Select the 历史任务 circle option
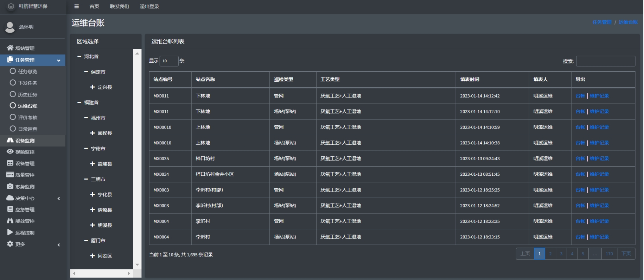The image size is (644, 280). (x=13, y=94)
